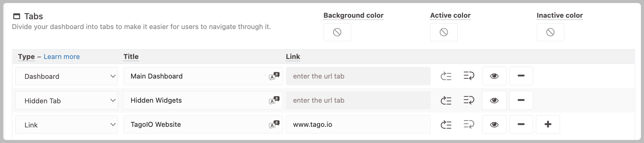644x143 pixels.
Task: Toggle visibility eye for Main Dashboard tab
Action: coord(494,76)
